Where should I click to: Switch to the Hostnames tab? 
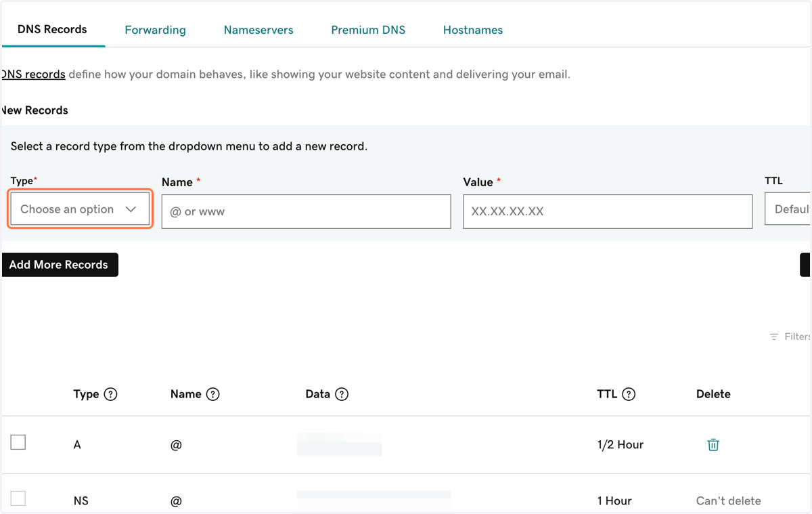point(473,30)
